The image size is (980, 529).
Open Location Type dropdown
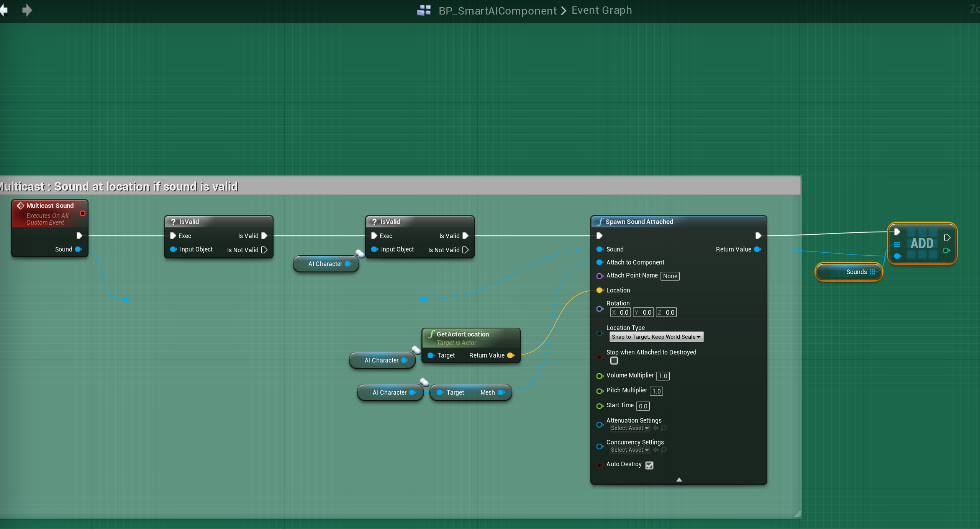point(656,337)
